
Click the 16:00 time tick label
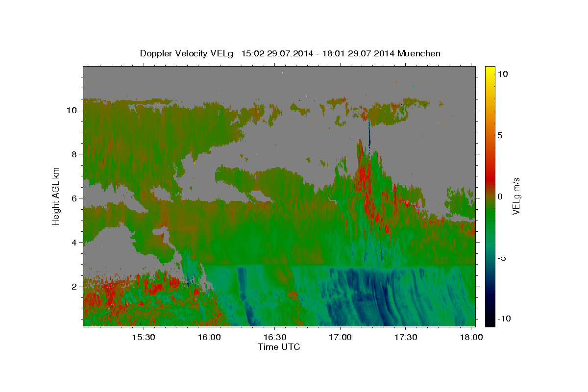click(209, 338)
